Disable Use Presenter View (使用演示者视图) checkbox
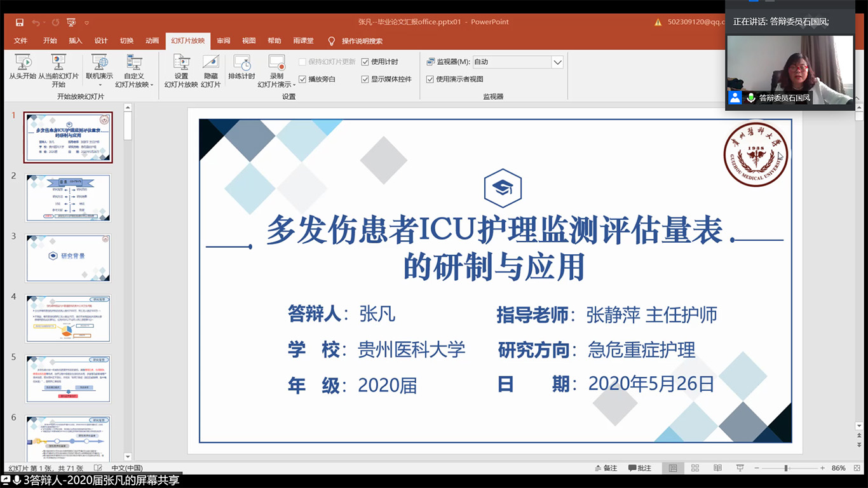The width and height of the screenshot is (868, 488). [430, 79]
